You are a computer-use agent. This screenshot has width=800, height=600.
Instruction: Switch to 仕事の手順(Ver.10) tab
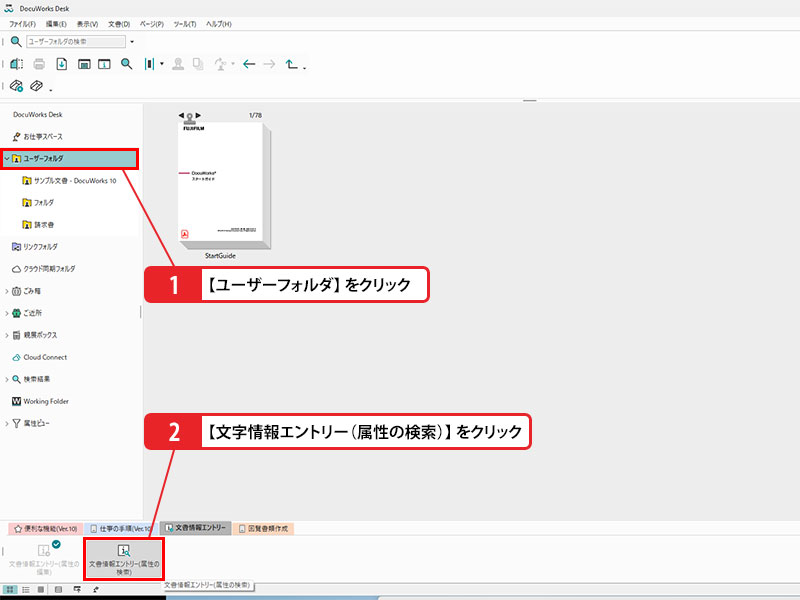tap(120, 529)
